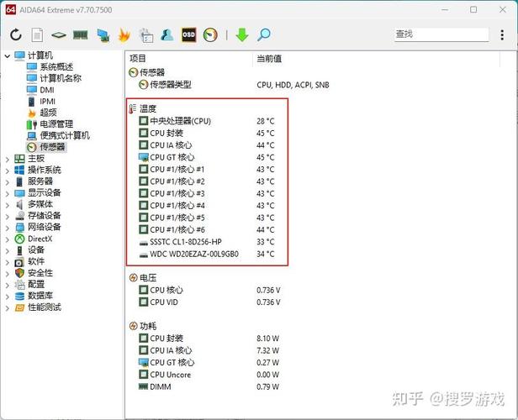Screen dimensions: 518x420
Task: Launch the flame stability test icon
Action: [x=124, y=35]
